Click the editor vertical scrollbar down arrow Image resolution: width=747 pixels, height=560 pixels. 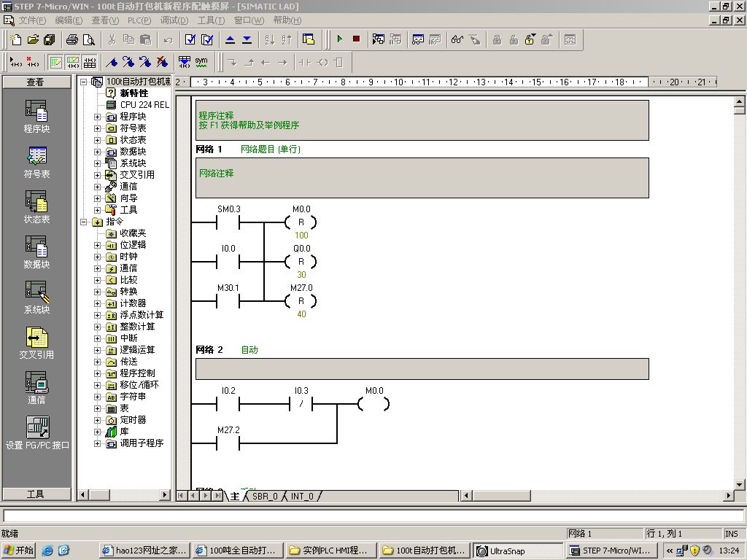point(740,484)
